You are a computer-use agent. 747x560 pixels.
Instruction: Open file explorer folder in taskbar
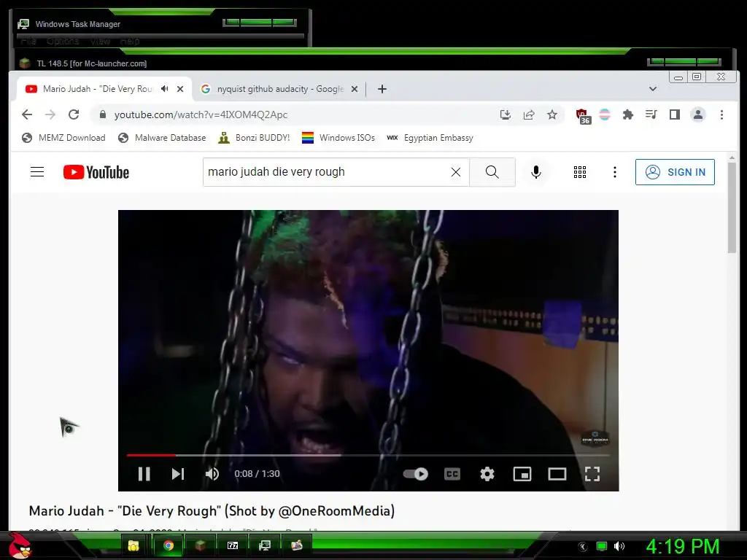click(133, 545)
